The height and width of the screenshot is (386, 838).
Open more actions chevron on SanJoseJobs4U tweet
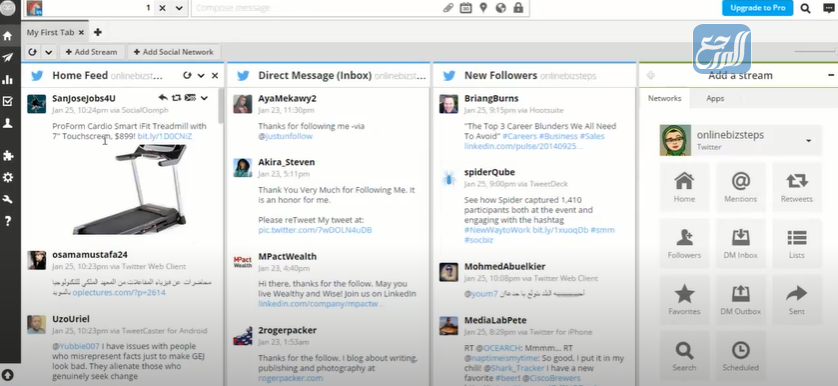pos(204,98)
